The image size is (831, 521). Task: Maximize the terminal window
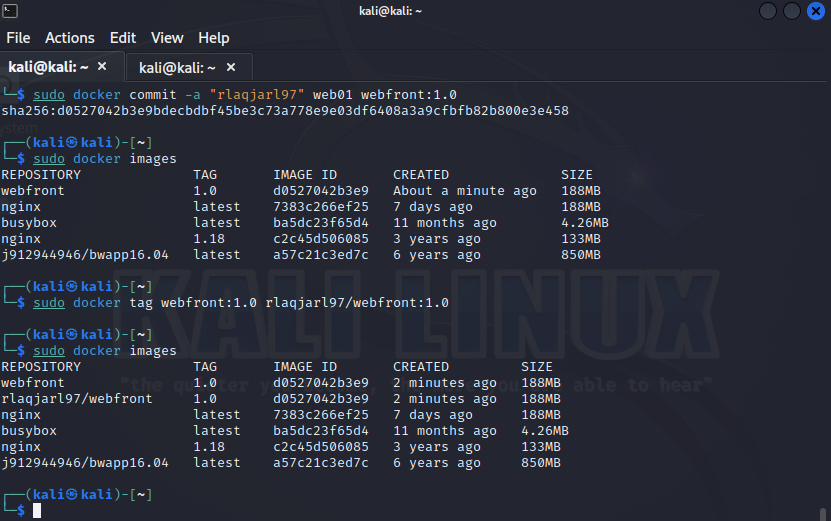pos(792,11)
